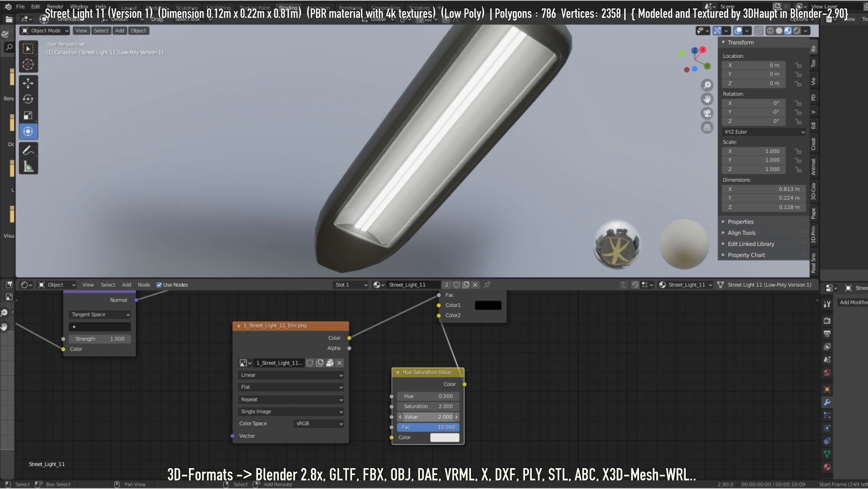Open node editor Node menu
The image size is (868, 489).
[144, 285]
